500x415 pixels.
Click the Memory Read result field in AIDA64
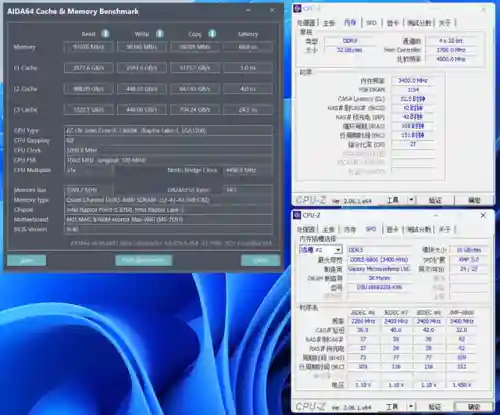coord(88,47)
